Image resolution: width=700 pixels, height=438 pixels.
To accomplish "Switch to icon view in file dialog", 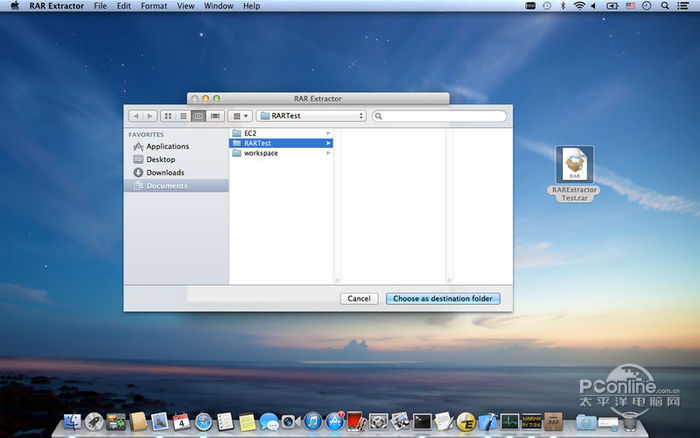I will click(x=168, y=116).
